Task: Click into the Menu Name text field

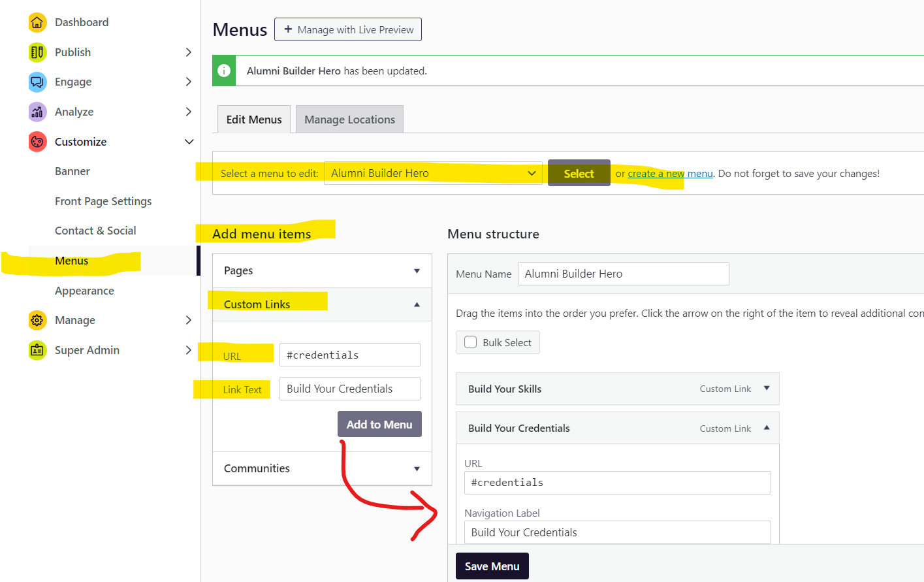Action: point(623,274)
